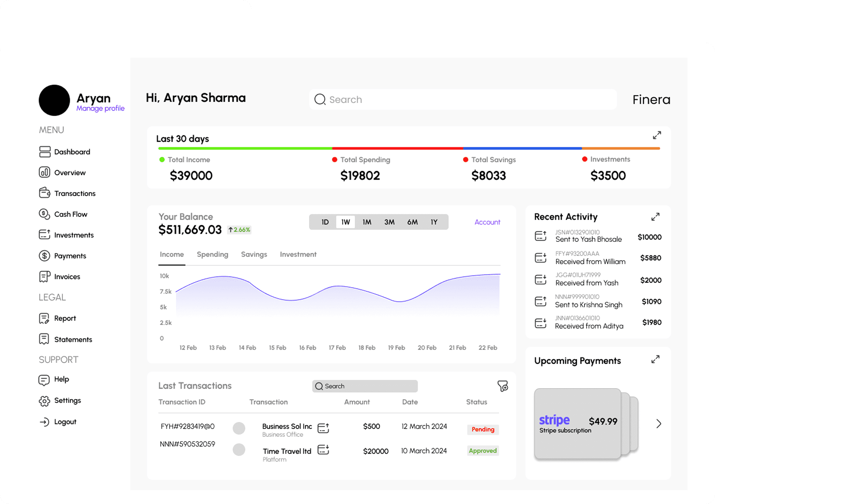Show next upcoming payment with chevron

point(658,424)
